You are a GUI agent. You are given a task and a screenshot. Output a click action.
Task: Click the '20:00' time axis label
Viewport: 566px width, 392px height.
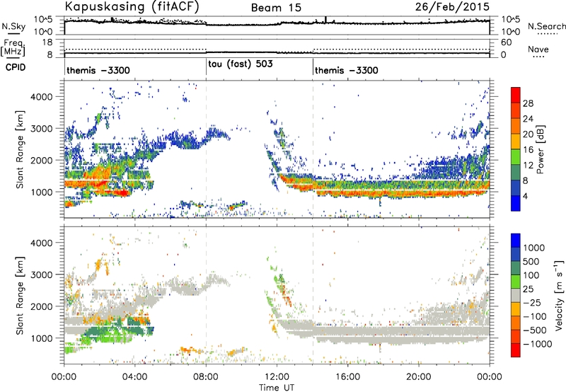coord(419,377)
